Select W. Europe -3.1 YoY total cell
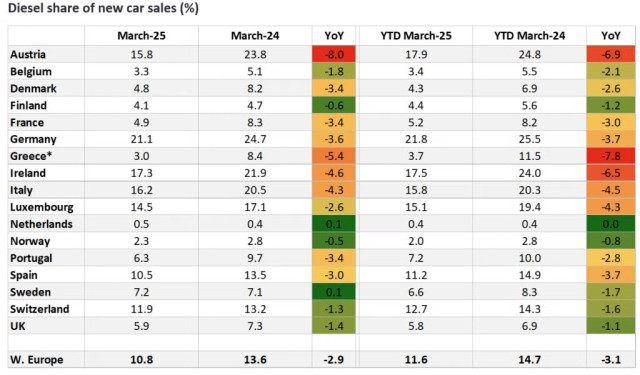Image resolution: width=640 pixels, height=375 pixels. pos(611,359)
